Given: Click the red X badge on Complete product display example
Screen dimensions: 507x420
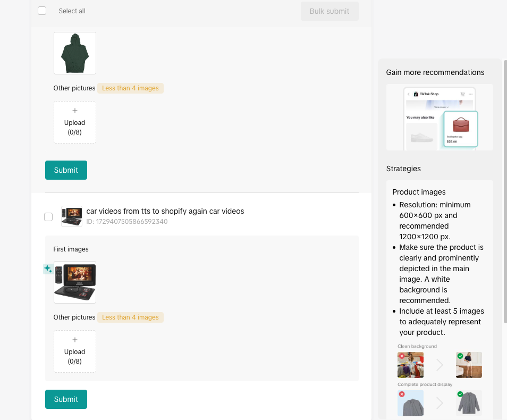Looking at the screenshot, I should (402, 394).
